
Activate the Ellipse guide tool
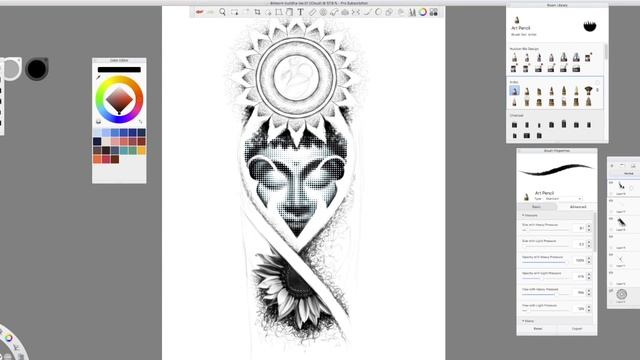click(323, 12)
